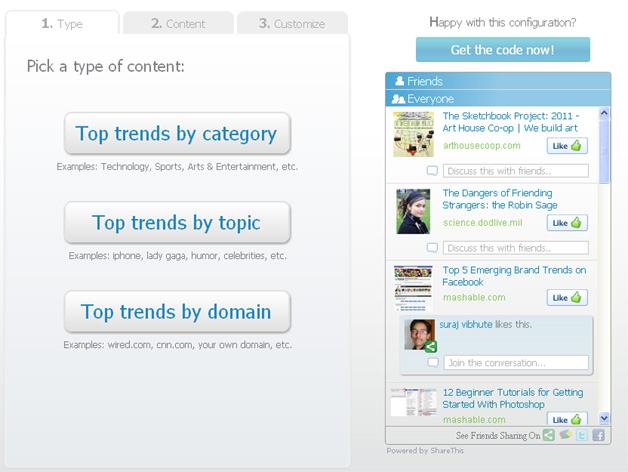The image size is (628, 472).
Task: Click green share badge on suraj's avatar
Action: click(x=431, y=347)
